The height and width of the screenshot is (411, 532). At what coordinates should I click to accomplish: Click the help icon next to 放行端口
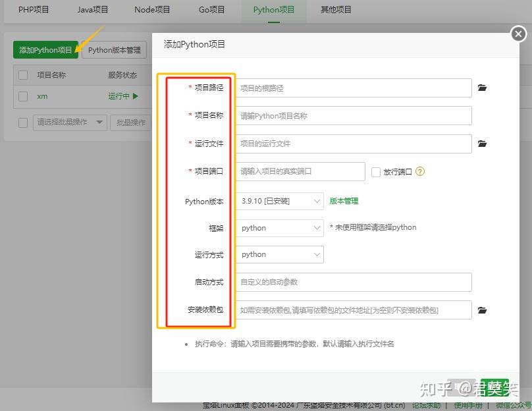coord(420,172)
